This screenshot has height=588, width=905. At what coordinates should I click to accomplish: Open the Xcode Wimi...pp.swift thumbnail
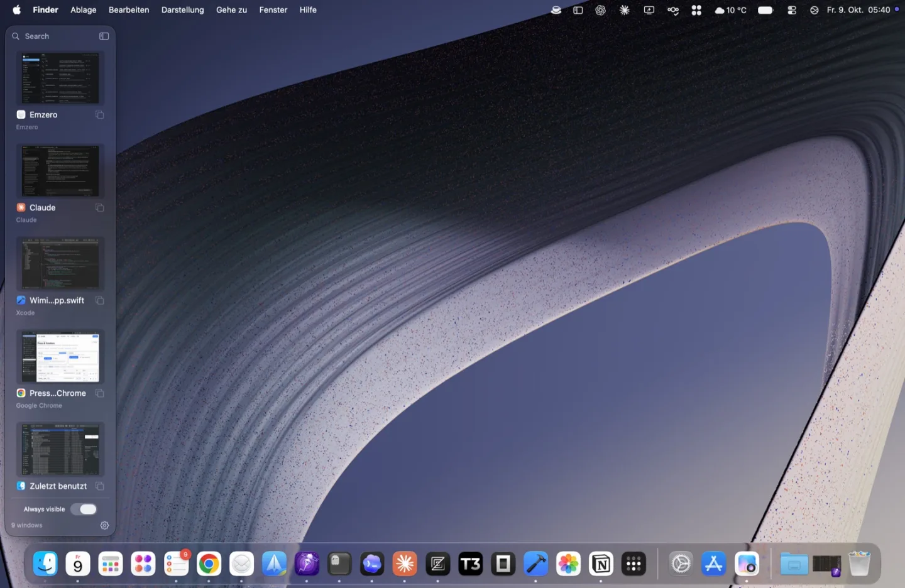coord(60,264)
